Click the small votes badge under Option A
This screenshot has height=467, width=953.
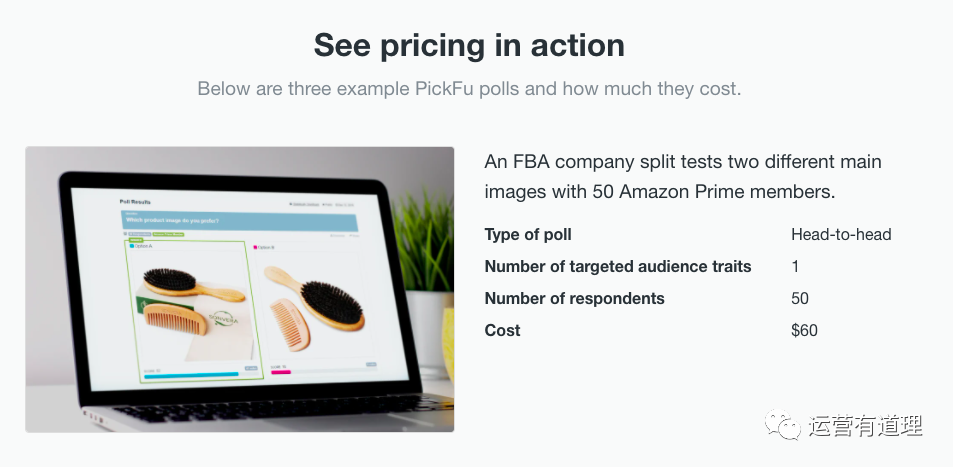(x=251, y=368)
